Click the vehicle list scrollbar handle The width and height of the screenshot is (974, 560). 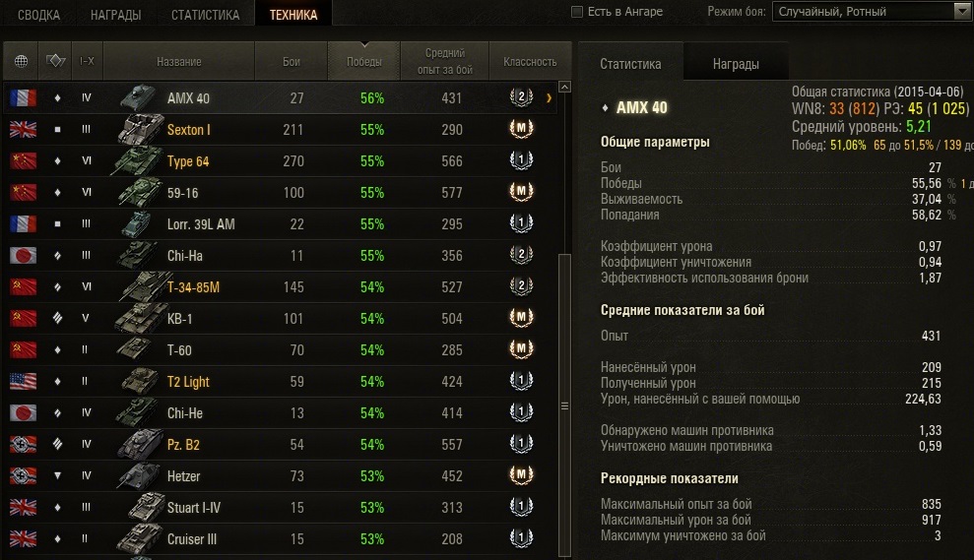pos(564,335)
